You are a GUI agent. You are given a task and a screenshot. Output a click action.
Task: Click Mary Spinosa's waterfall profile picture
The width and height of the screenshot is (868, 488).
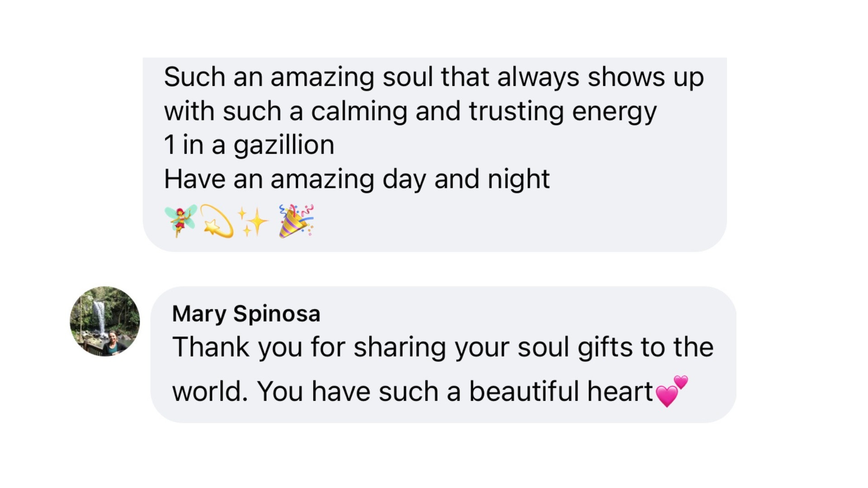pos(105,321)
